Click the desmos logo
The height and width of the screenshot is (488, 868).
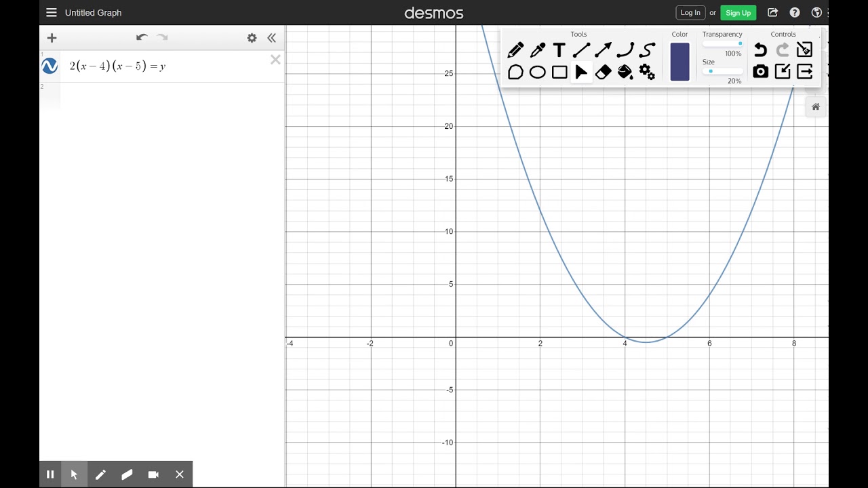pyautogui.click(x=434, y=13)
